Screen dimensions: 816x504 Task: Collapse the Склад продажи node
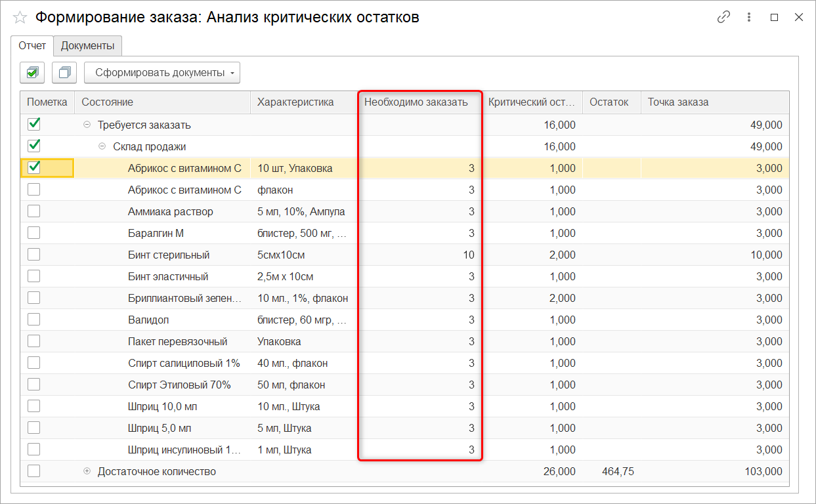click(102, 146)
